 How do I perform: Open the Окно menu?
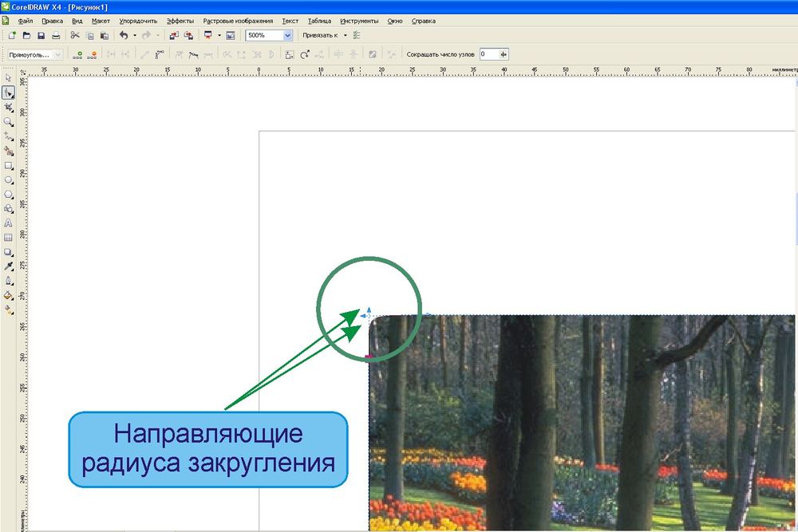point(394,21)
